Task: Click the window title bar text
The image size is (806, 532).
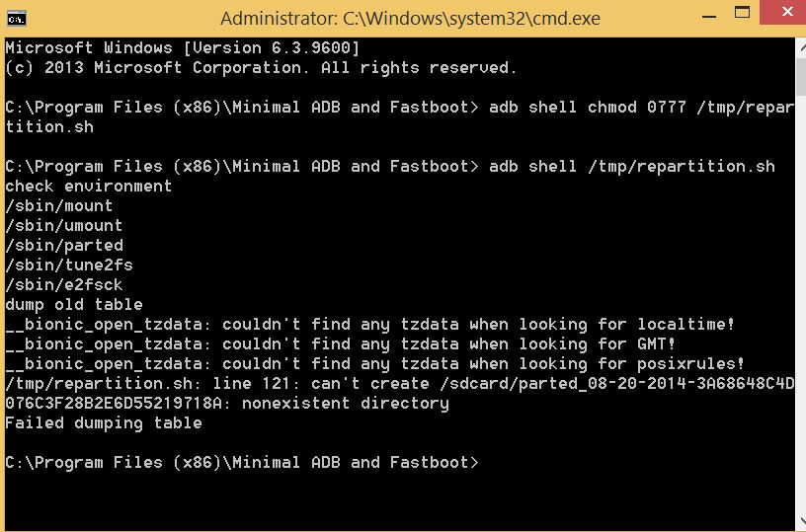Action: click(x=410, y=19)
